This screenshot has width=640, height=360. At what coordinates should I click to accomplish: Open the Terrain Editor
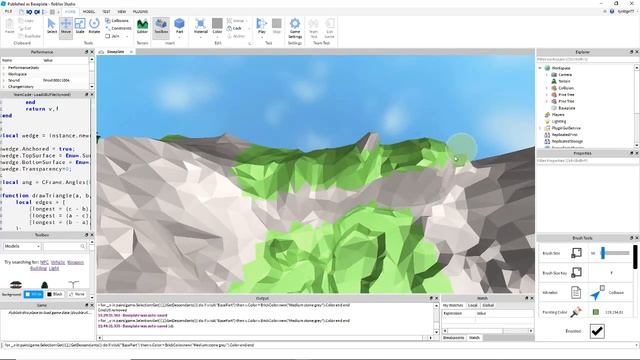point(142,26)
